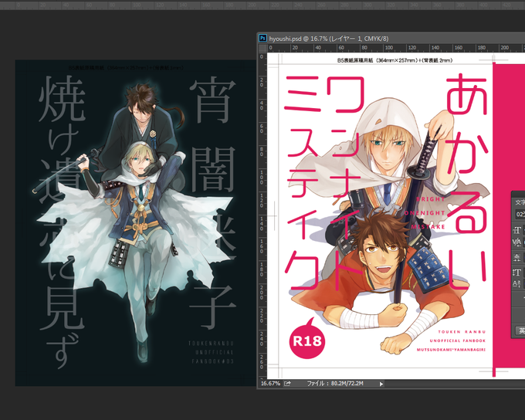Click the ruler origin corner box of hyoushi.psd
The width and height of the screenshot is (525, 420).
coord(262,48)
